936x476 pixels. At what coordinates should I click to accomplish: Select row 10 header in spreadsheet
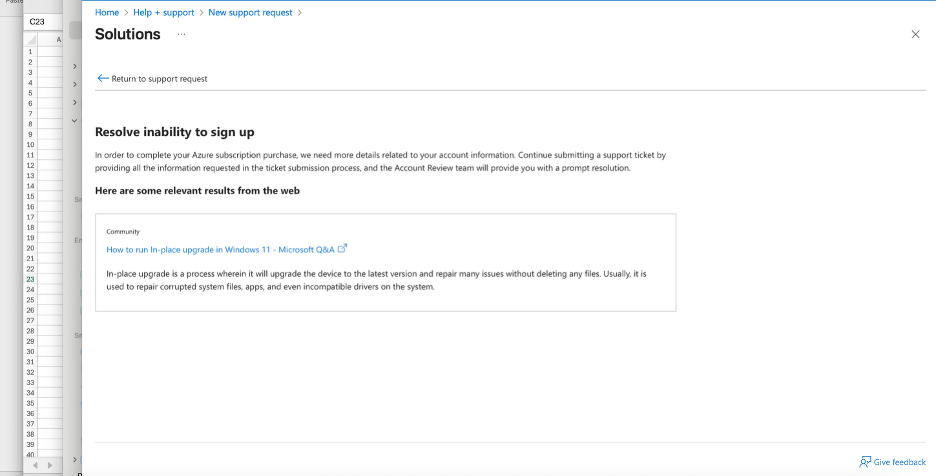(30, 145)
